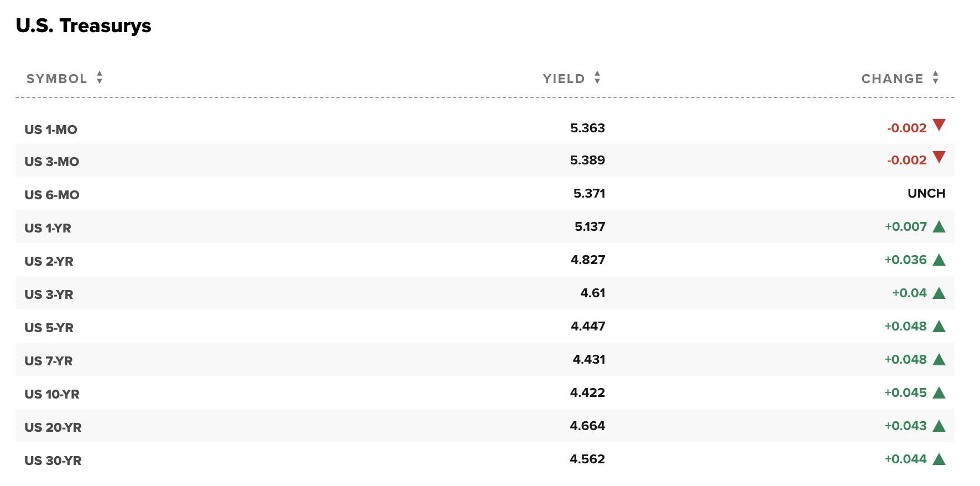Click the U.S. Treasurys heading
Screen dimensions: 980x486
[x=84, y=25]
